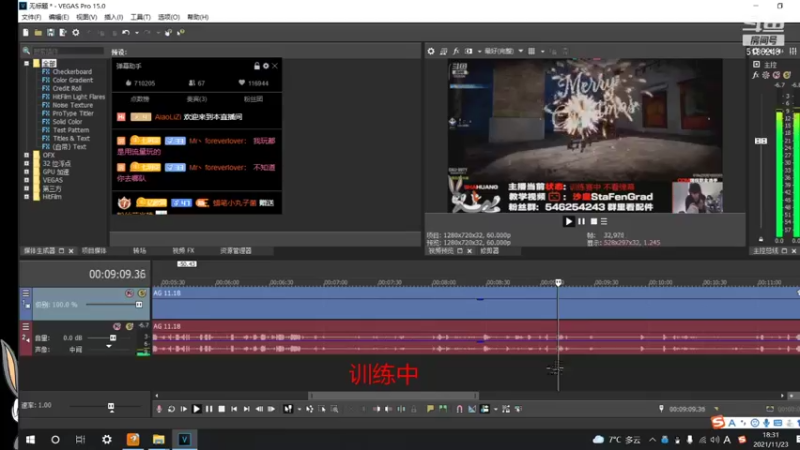Viewport: 800px width, 450px height.
Task: Select the Noise Texture generator
Action: pos(72,105)
